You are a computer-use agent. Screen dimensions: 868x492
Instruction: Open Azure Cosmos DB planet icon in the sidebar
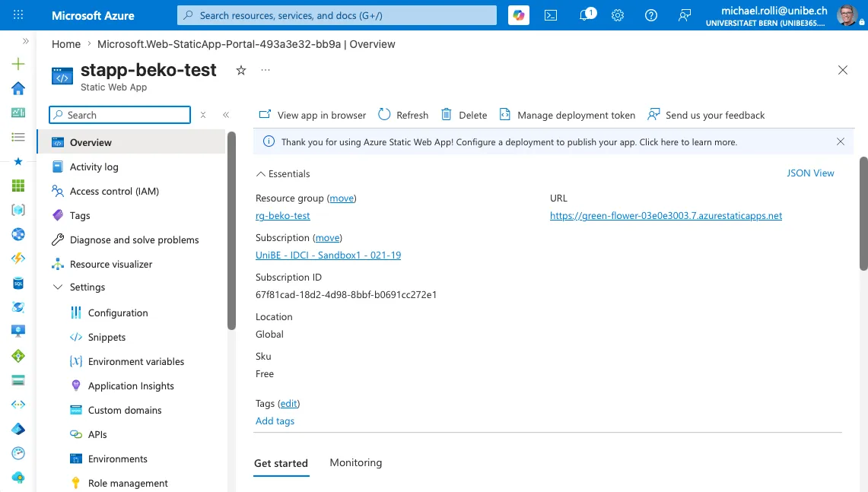point(18,307)
